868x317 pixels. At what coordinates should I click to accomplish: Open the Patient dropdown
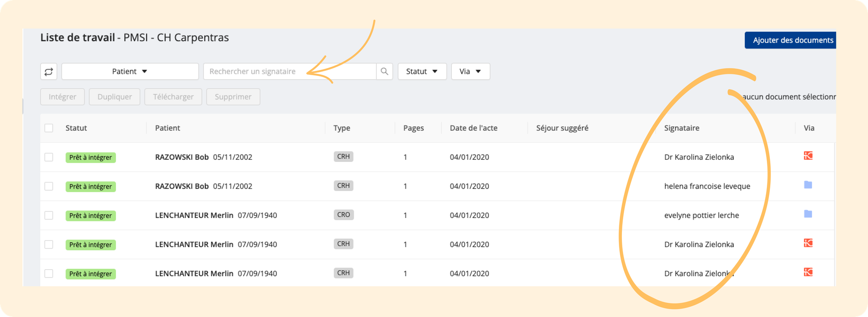point(130,71)
